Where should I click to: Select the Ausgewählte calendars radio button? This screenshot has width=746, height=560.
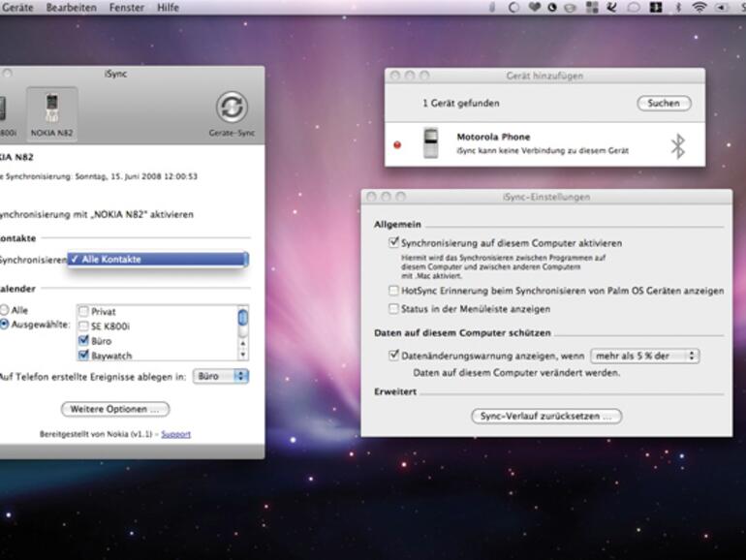coord(5,325)
